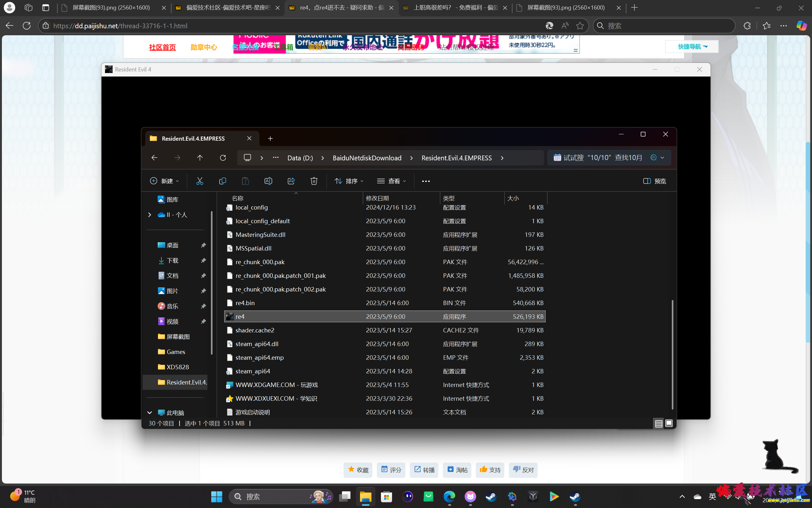This screenshot has width=812, height=508.
Task: Click the Delete trash icon in Explorer
Action: 314,181
